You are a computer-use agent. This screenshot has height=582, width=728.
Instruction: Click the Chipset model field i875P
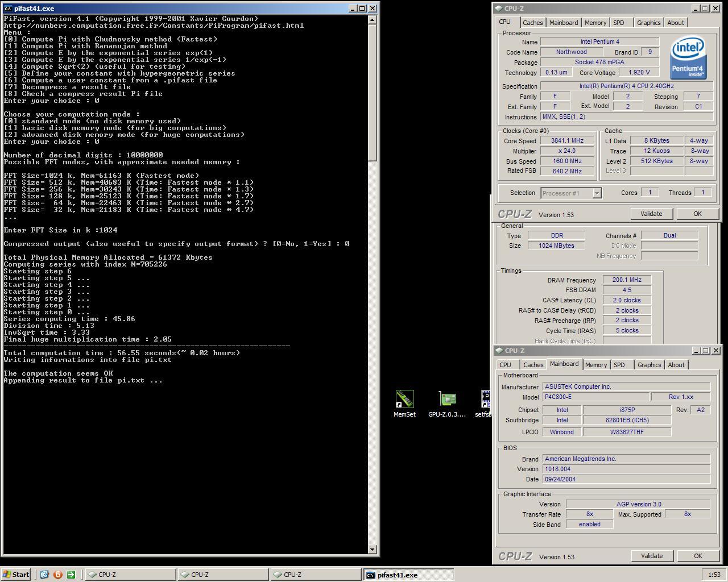point(627,410)
